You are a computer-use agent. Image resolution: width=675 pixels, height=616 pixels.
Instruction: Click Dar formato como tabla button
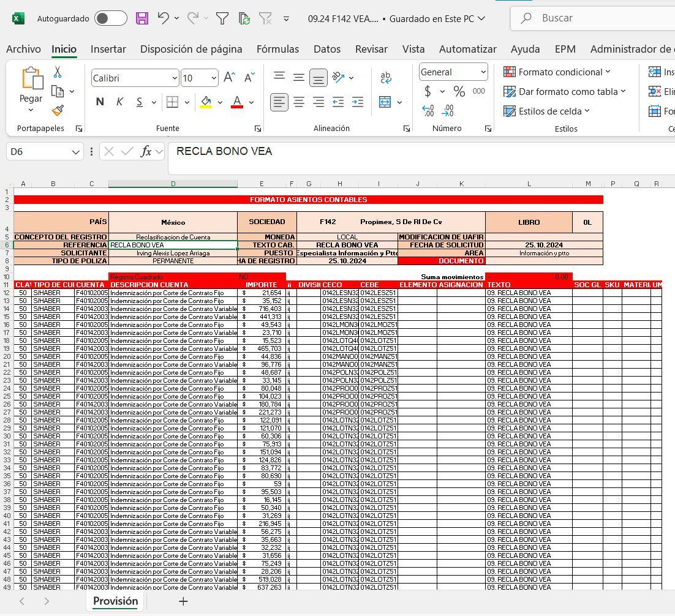564,92
